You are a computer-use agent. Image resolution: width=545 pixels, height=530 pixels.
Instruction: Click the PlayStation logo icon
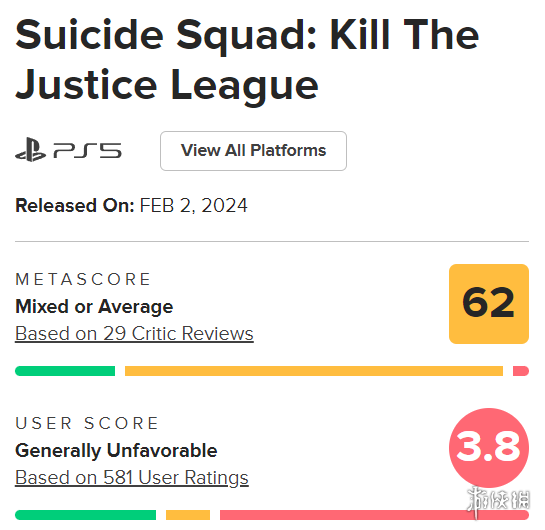click(30, 150)
